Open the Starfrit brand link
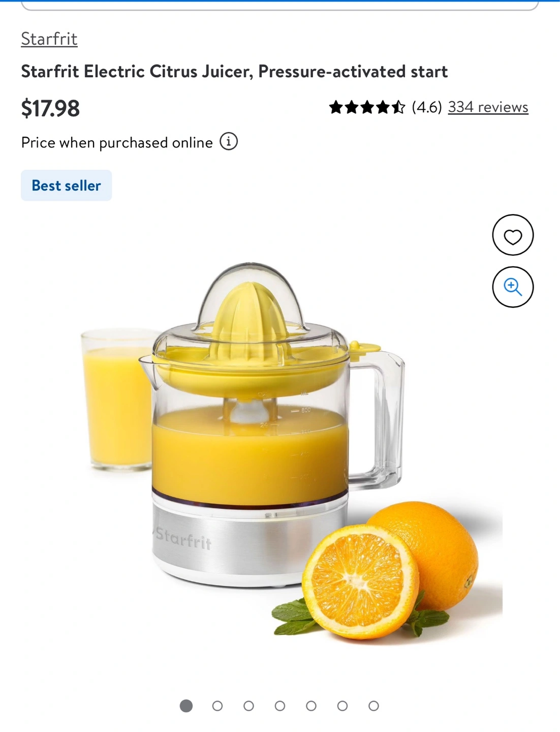560x732 pixels. pos(49,39)
